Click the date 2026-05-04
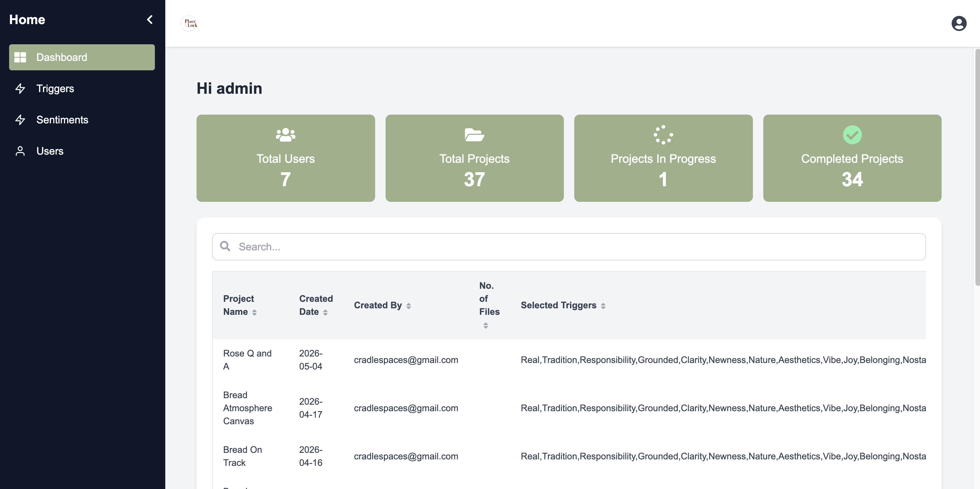 pos(311,360)
